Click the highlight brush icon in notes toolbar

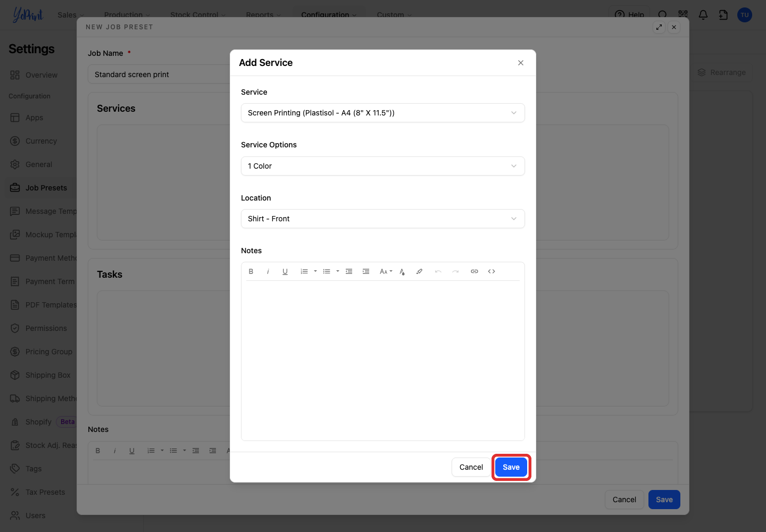click(x=419, y=271)
